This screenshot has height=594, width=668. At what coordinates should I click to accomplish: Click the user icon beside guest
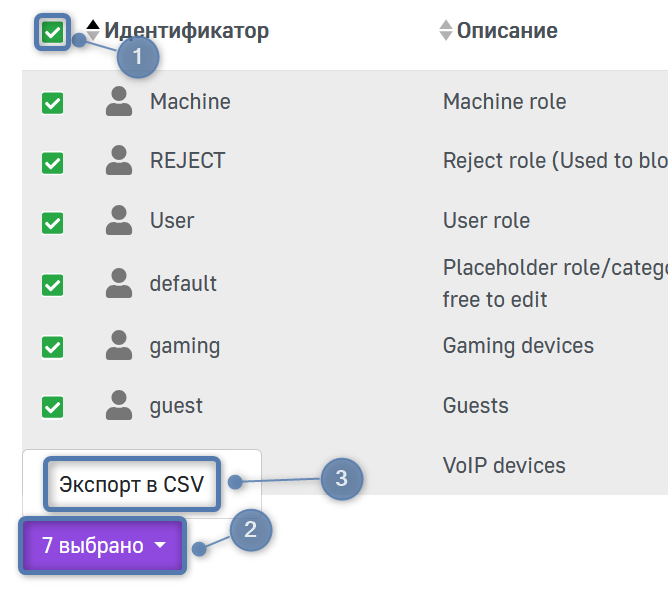(x=119, y=405)
